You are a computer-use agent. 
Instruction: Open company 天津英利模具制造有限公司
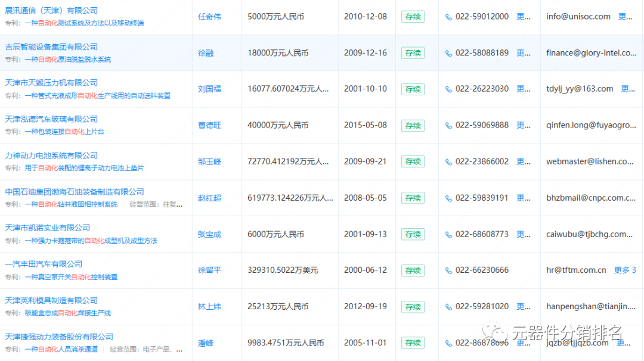[x=51, y=300]
